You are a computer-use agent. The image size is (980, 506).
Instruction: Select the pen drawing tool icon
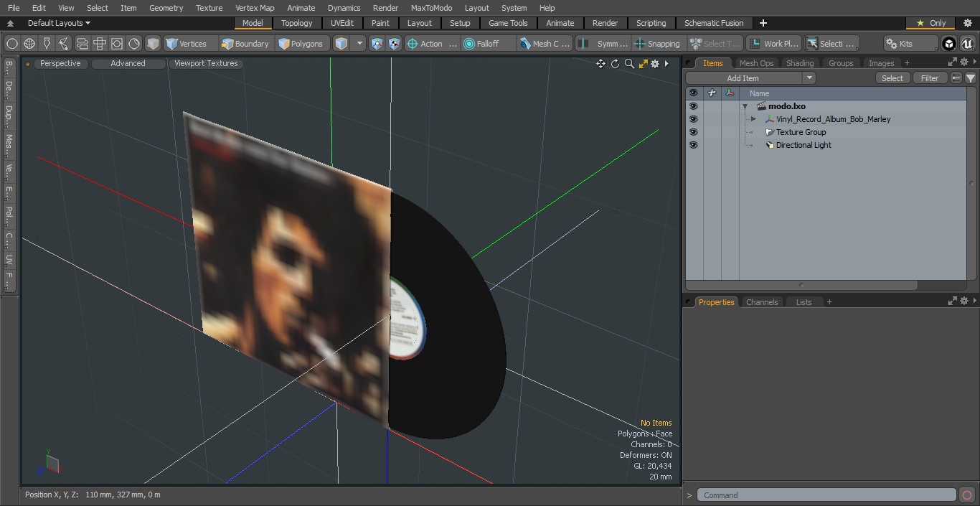47,44
